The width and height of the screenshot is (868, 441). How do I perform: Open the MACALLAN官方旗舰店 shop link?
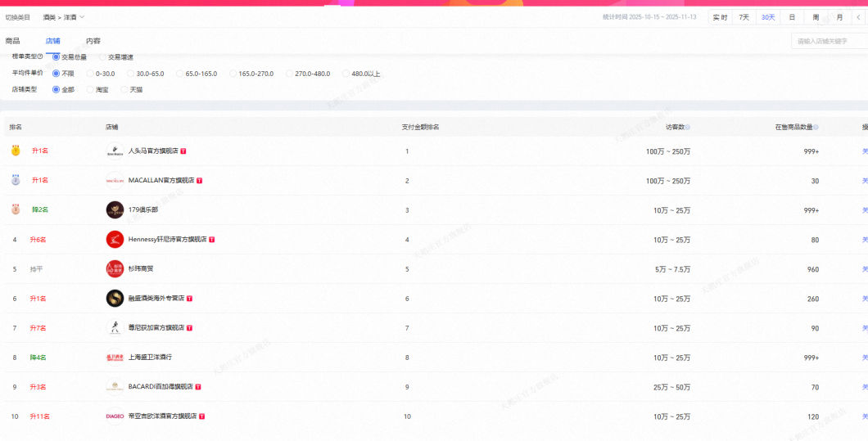(161, 180)
